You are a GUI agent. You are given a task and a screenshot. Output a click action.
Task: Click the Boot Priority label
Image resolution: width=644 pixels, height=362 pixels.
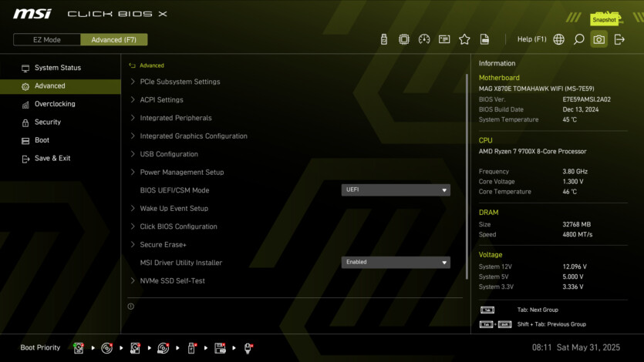point(40,347)
